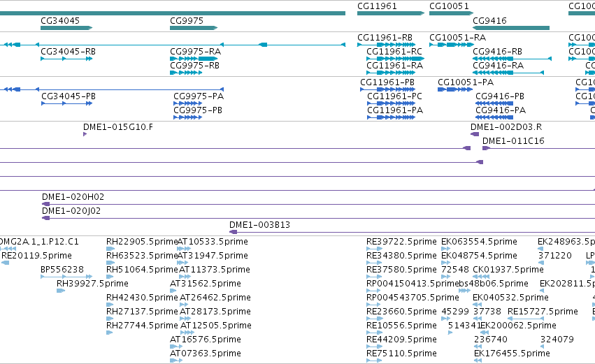This screenshot has height=364, width=595.
Task: Select the CG34045 gene bar
Action: click(66, 28)
